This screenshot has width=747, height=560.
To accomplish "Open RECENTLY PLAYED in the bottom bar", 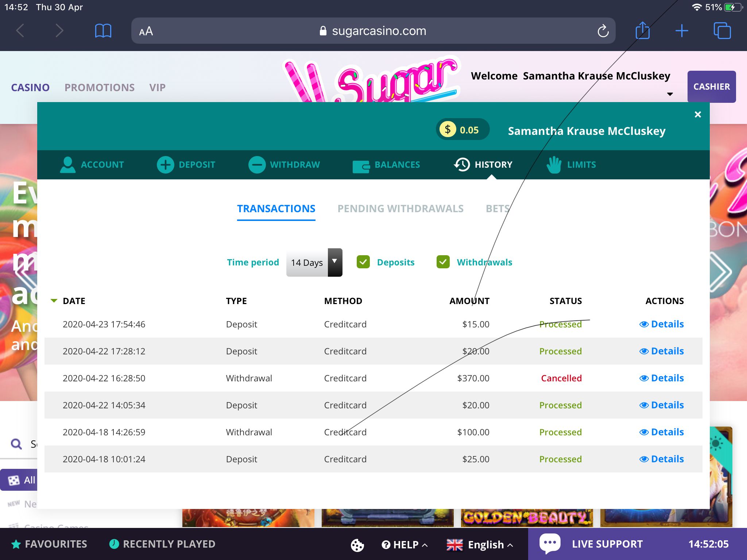I will (162, 544).
